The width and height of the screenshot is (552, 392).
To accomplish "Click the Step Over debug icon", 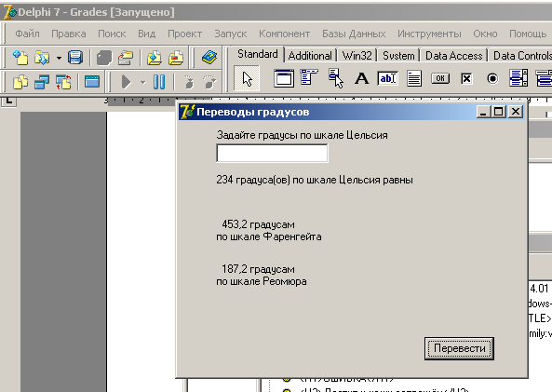I will (209, 82).
